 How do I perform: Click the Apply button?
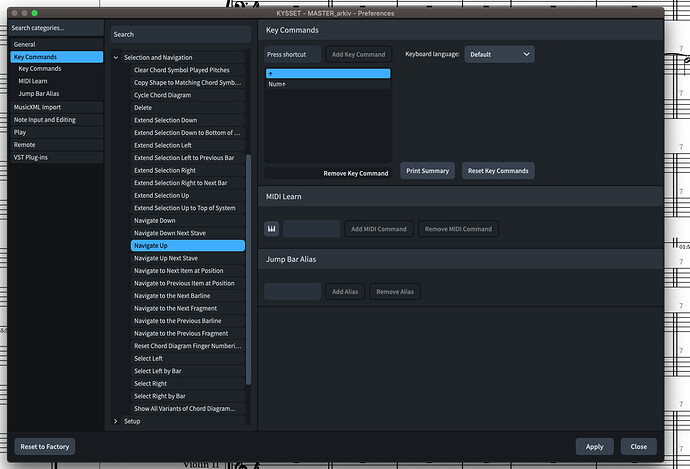click(x=595, y=447)
